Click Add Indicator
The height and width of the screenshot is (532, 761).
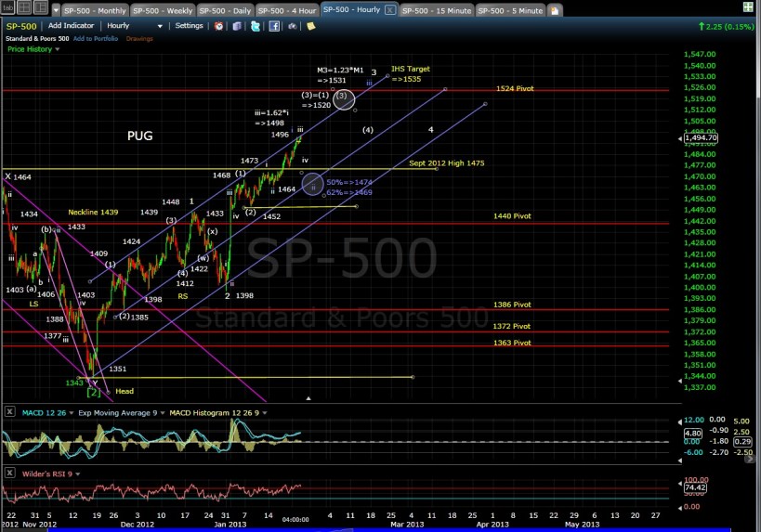point(71,26)
